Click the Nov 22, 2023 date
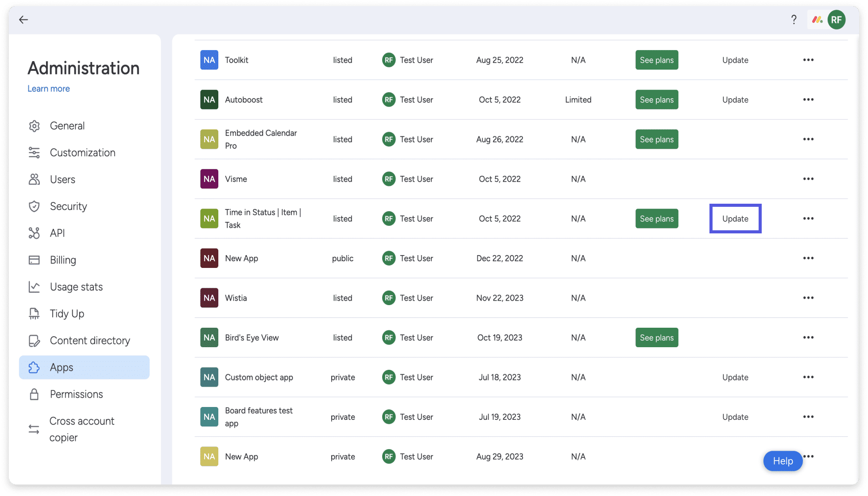Image resolution: width=868 pixels, height=496 pixels. (x=500, y=298)
